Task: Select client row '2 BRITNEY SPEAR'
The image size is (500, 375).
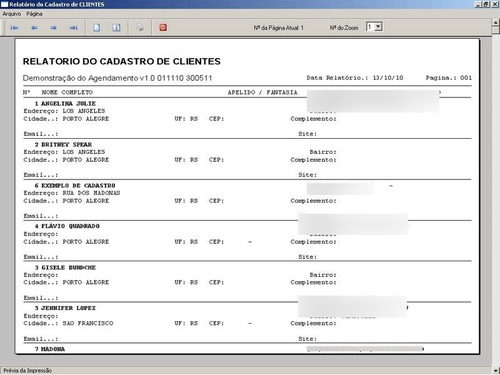Action: pos(63,144)
